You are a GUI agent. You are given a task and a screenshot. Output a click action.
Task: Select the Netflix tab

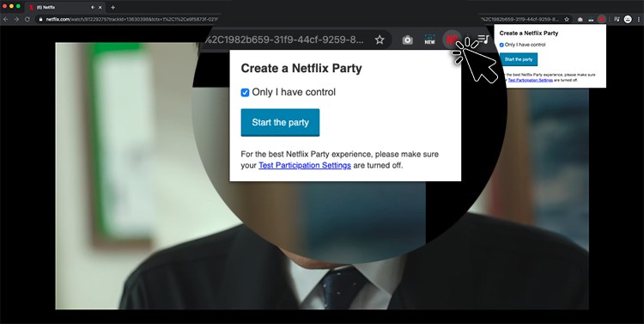click(x=65, y=8)
